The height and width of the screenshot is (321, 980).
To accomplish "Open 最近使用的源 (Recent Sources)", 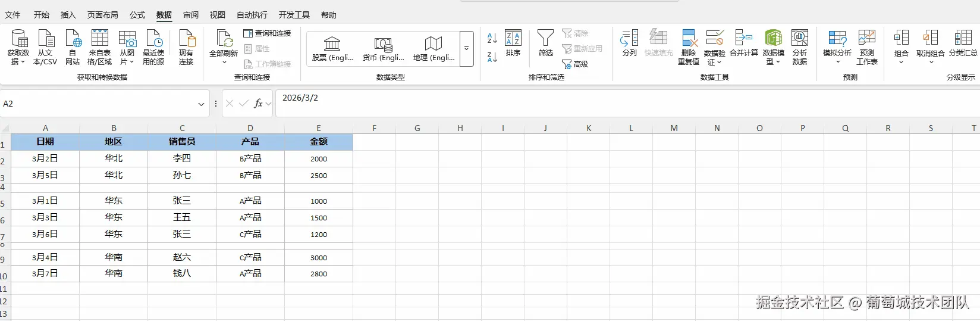I will (153, 47).
